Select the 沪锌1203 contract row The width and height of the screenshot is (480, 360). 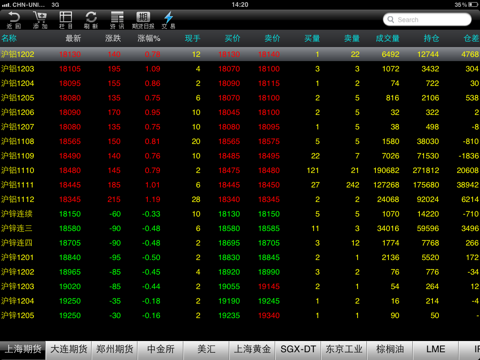coord(240,286)
